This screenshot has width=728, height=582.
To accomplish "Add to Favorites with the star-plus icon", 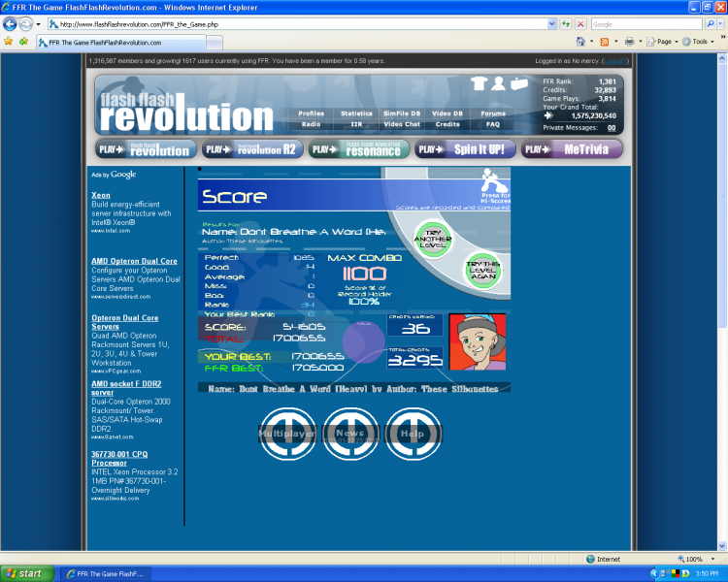I will coord(23,42).
